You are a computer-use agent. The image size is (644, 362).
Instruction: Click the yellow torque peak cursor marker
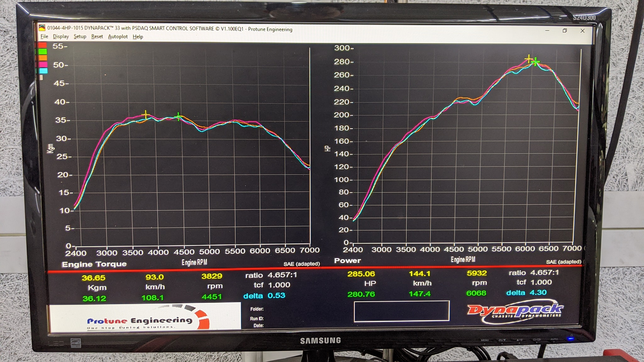coord(146,114)
